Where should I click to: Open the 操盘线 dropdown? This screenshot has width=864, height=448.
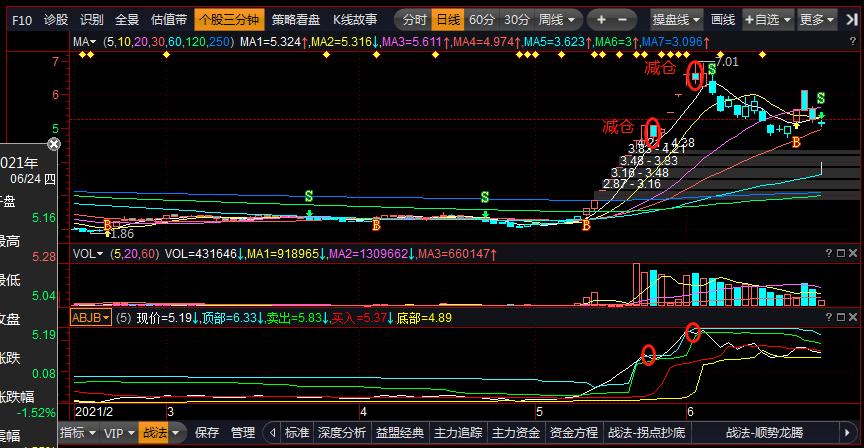tap(676, 20)
